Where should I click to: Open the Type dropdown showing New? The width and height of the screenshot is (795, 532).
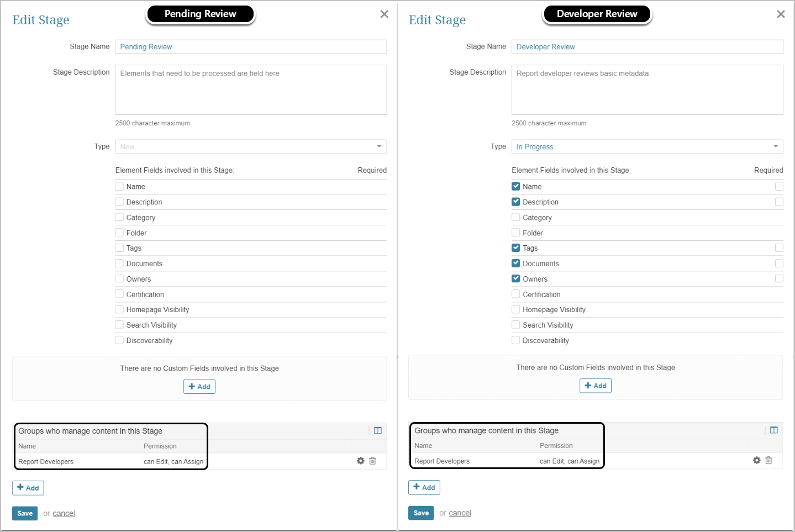click(x=251, y=147)
